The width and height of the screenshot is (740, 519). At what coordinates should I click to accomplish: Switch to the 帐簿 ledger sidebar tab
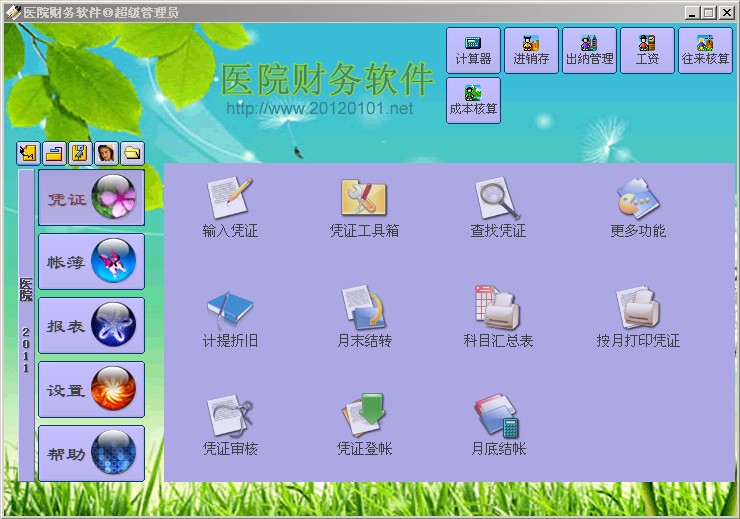click(91, 261)
